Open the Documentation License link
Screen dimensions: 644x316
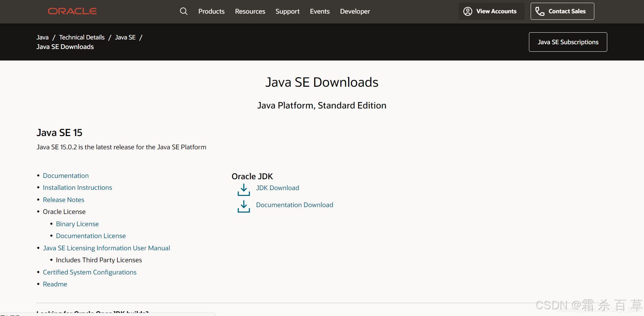click(x=91, y=236)
